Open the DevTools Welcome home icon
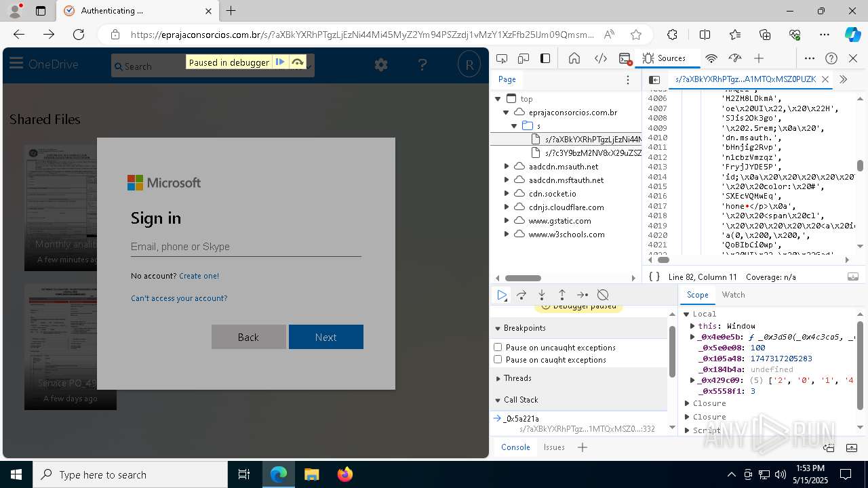Screen dimensions: 868x488 (574, 59)
